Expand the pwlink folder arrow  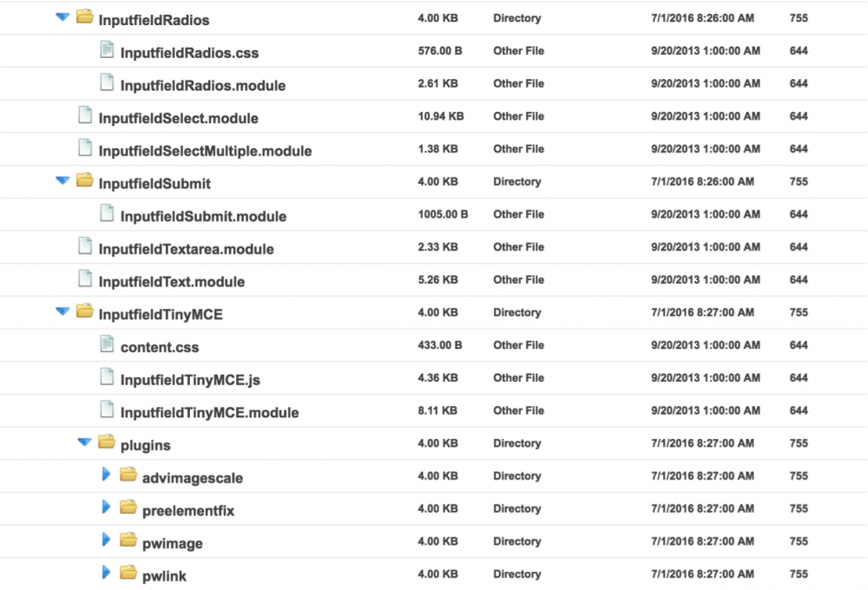106,574
